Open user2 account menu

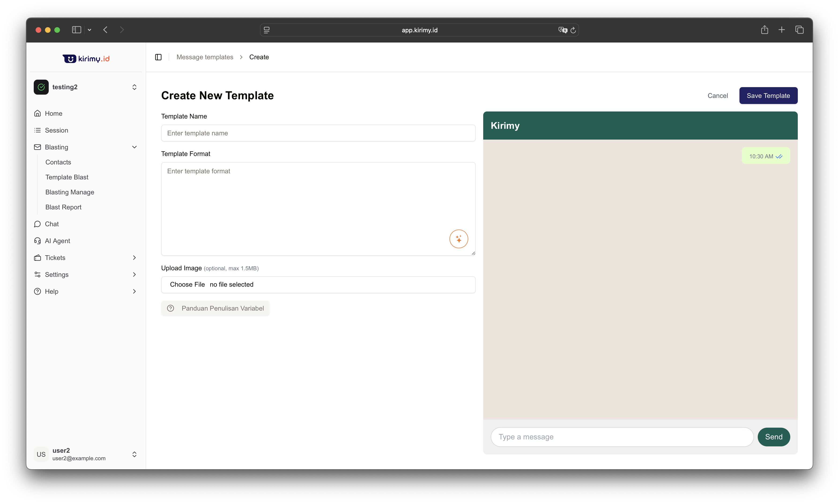[85, 454]
